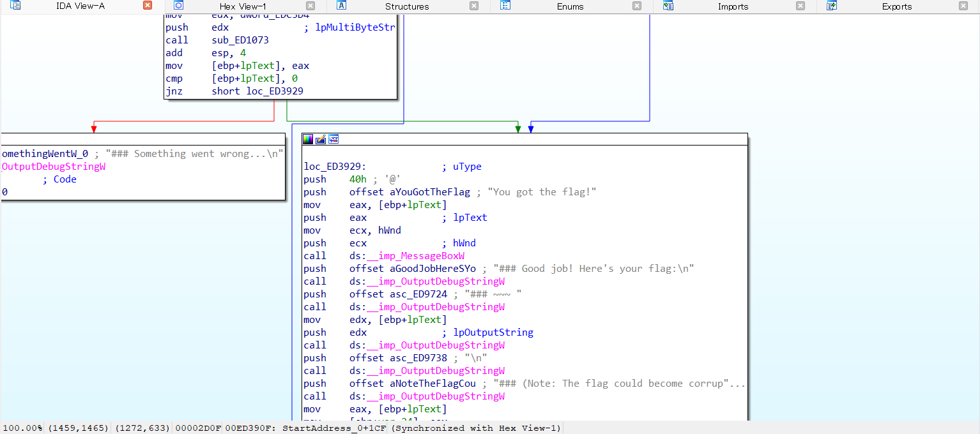Close the Exports tab
The width and height of the screenshot is (980, 434).
[963, 6]
